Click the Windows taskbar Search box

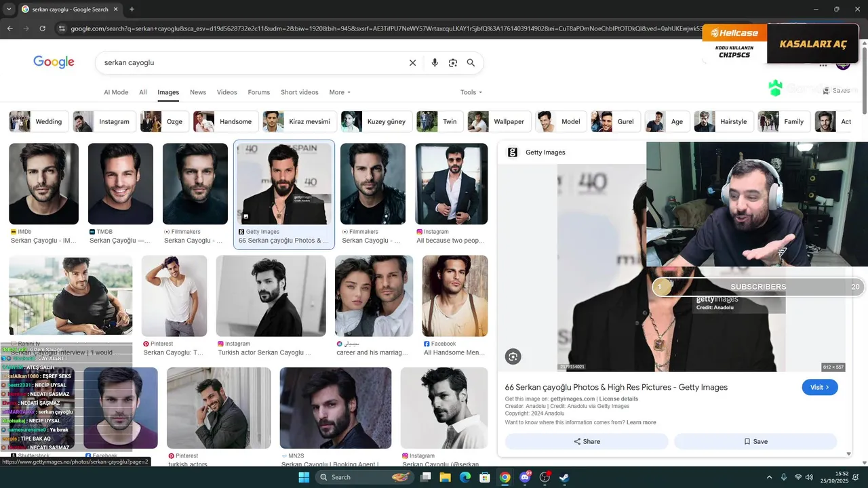(x=364, y=477)
